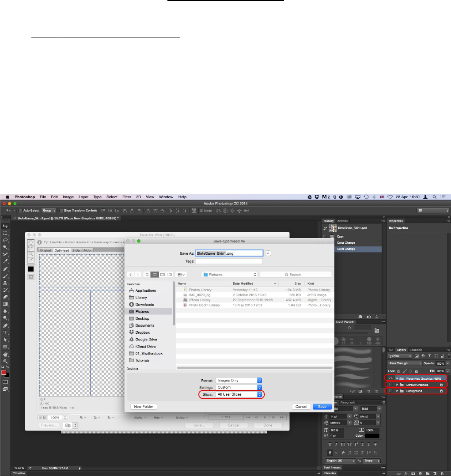Click Cancel in Save Optimized As dialog
Screen dimensions: 451x476
pyautogui.click(x=301, y=407)
